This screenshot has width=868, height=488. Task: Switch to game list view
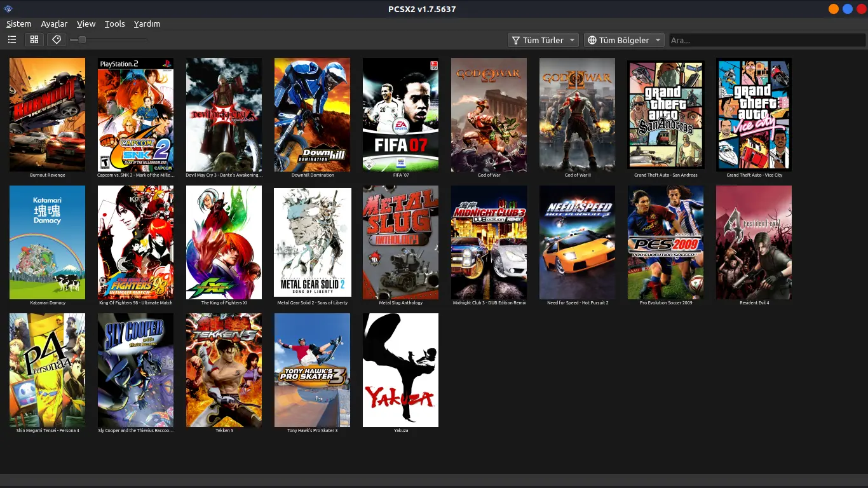click(12, 40)
